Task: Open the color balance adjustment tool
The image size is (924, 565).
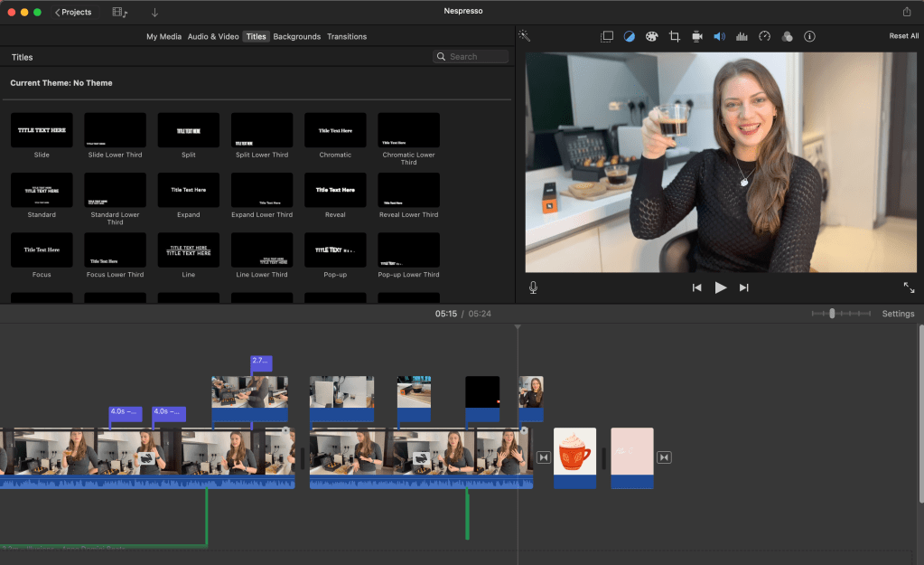Action: coord(629,36)
